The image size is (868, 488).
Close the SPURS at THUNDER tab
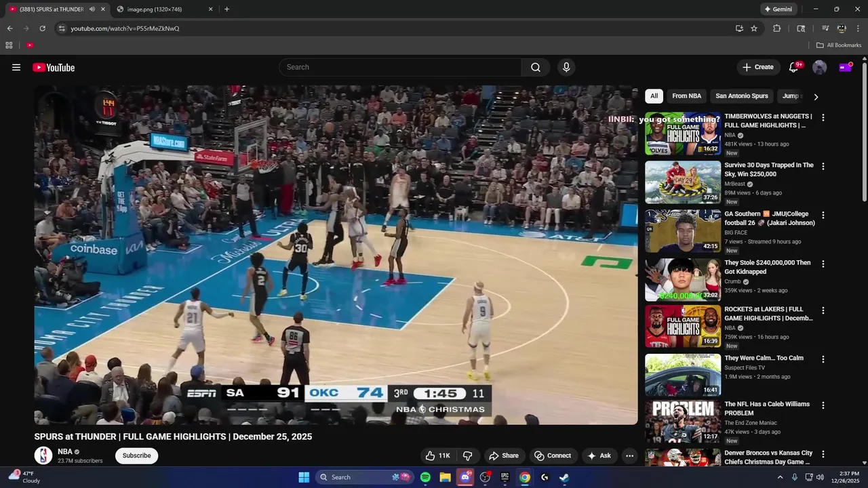(x=103, y=9)
